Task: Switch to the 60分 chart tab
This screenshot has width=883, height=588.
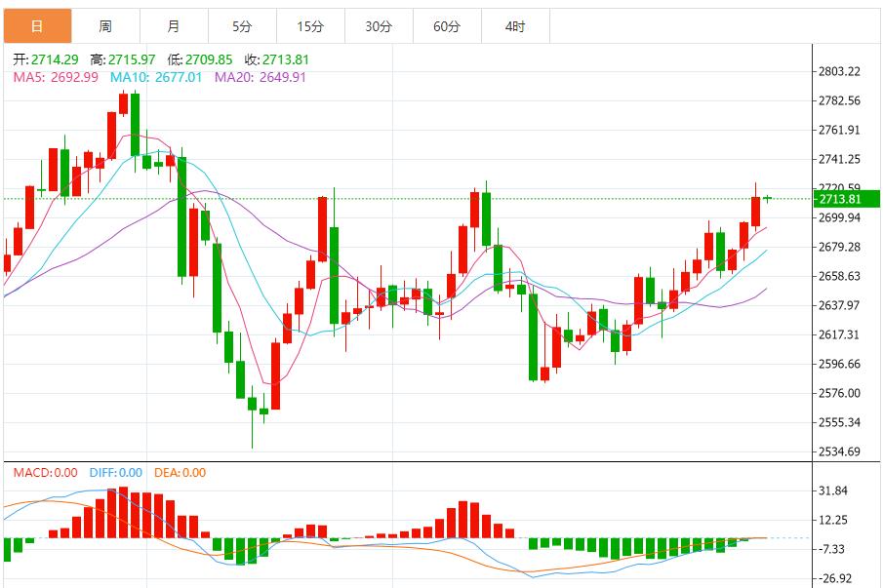Action: pos(447,26)
